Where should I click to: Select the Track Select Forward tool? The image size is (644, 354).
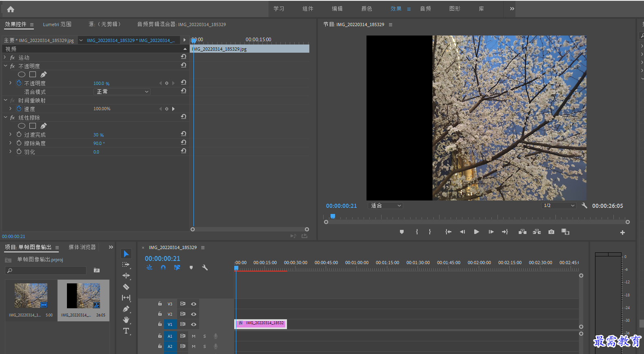tap(126, 265)
